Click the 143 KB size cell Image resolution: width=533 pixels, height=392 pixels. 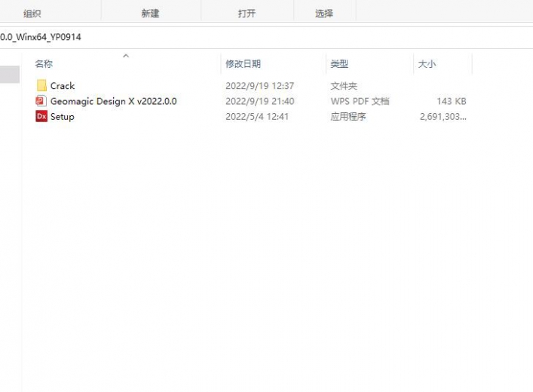(452, 101)
